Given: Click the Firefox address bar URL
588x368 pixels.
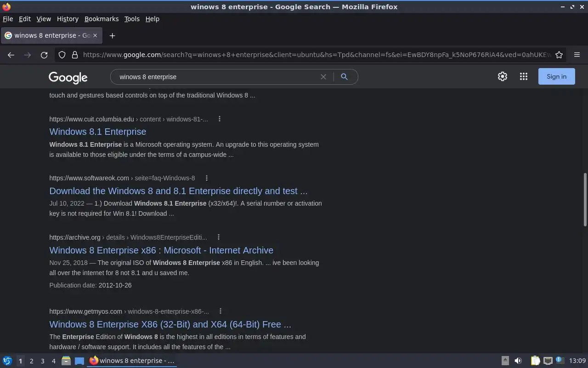Looking at the screenshot, I should click(x=317, y=55).
